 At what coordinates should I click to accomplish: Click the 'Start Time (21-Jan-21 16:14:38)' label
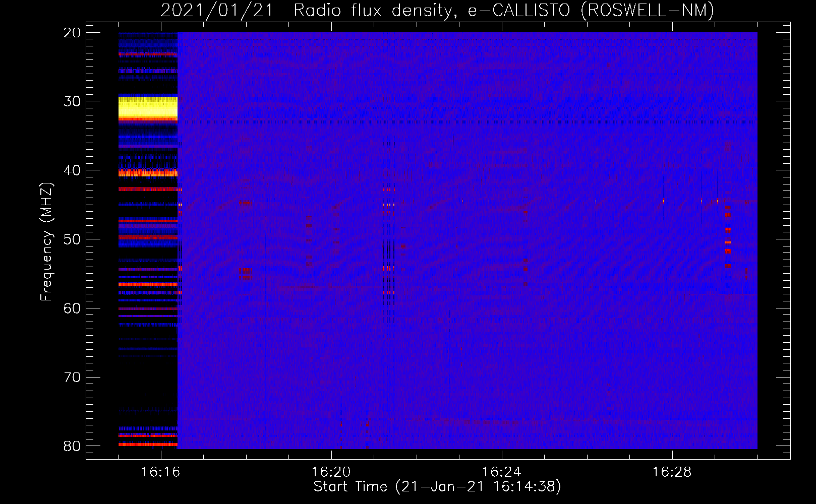point(437,487)
